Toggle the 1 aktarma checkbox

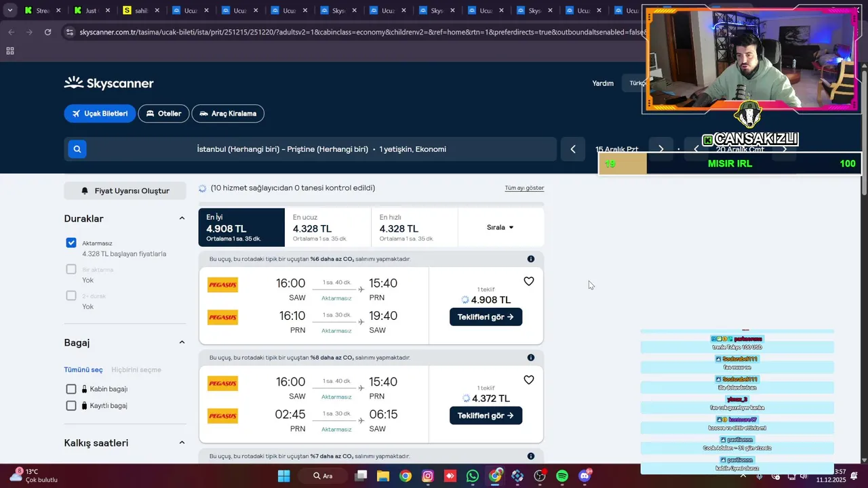click(x=71, y=269)
